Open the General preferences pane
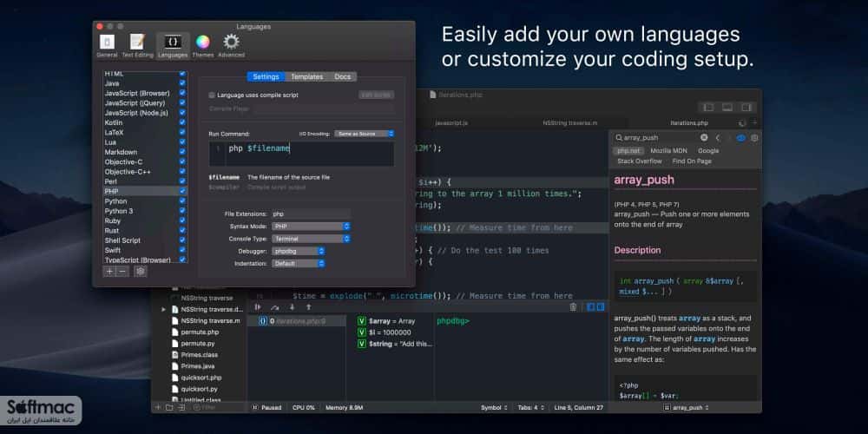The width and height of the screenshot is (868, 434). (x=107, y=45)
